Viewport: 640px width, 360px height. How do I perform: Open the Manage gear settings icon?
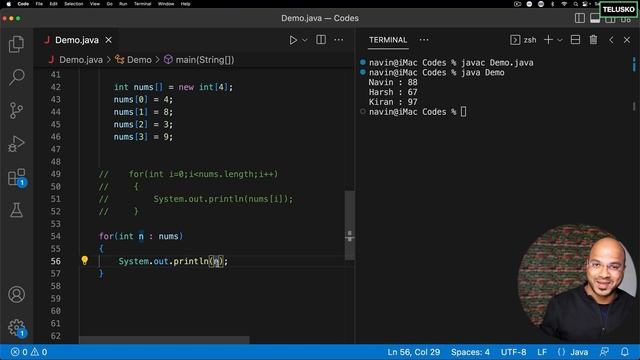coord(16,327)
